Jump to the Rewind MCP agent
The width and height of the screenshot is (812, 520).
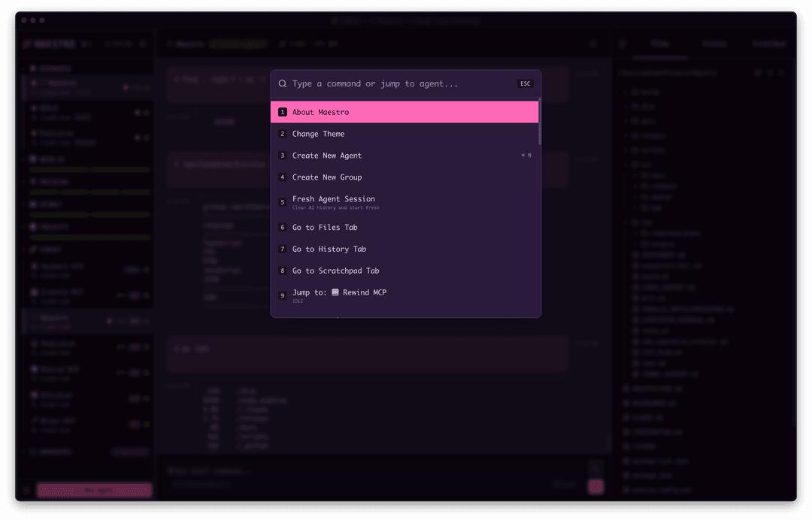click(x=404, y=296)
